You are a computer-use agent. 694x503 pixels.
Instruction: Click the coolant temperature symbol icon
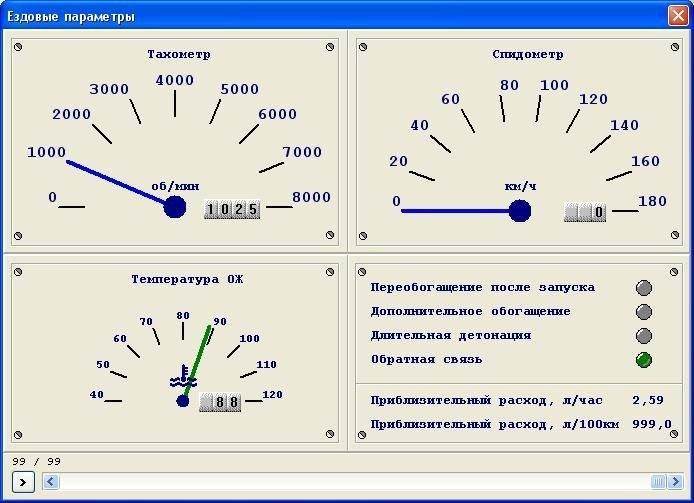(179, 379)
